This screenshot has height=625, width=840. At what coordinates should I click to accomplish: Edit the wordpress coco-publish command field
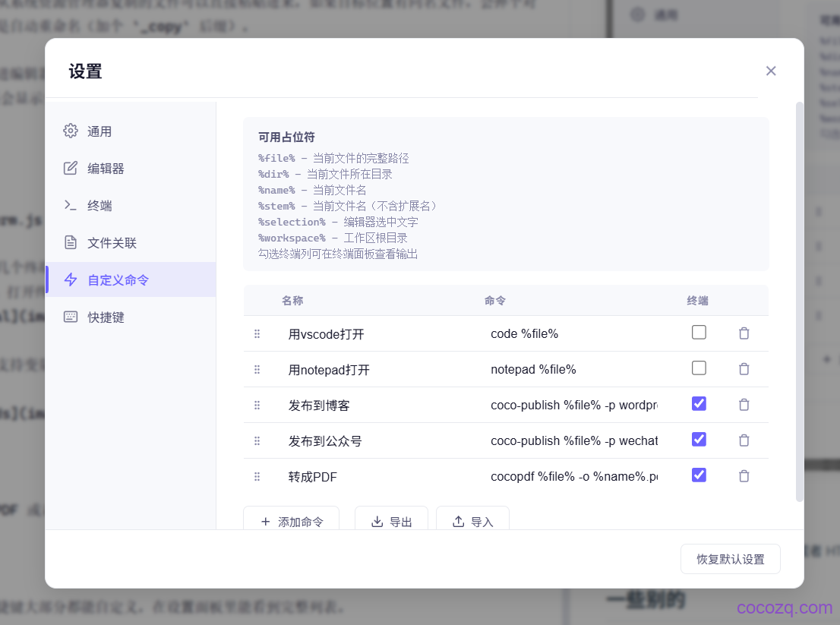click(x=574, y=405)
